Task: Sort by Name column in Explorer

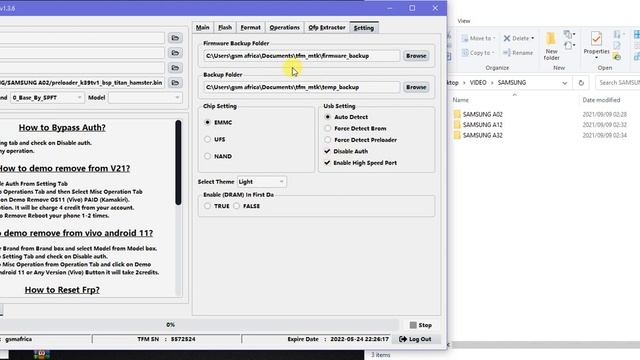Action: (461, 100)
